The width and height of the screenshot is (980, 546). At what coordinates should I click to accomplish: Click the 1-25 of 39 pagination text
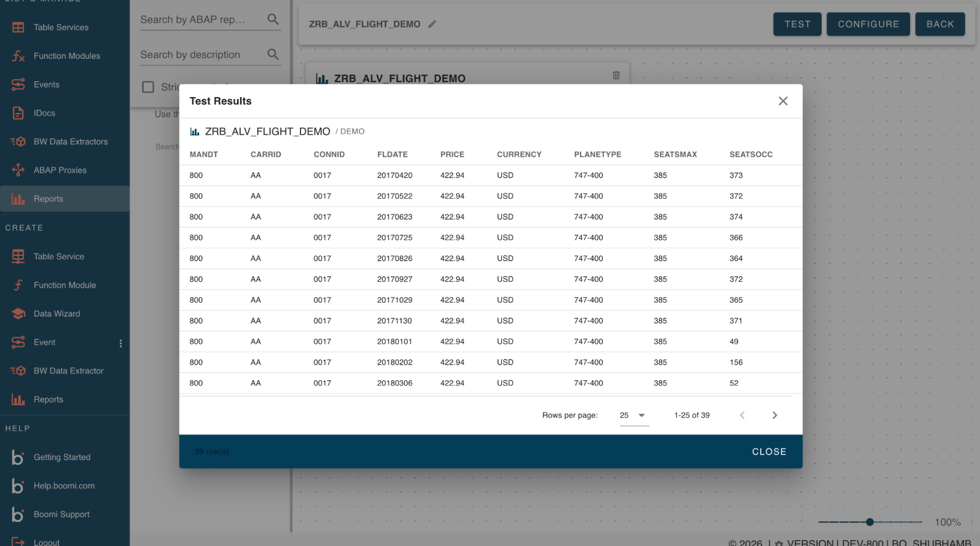(x=692, y=415)
